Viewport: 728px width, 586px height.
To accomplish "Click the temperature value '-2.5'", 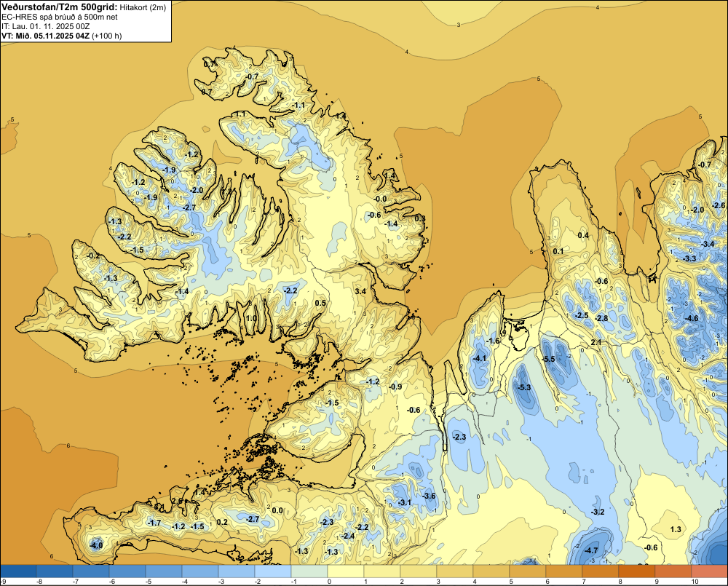I will pos(582,315).
